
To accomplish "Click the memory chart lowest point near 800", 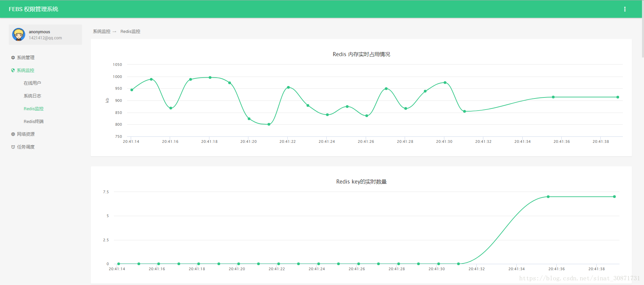I will (x=269, y=124).
